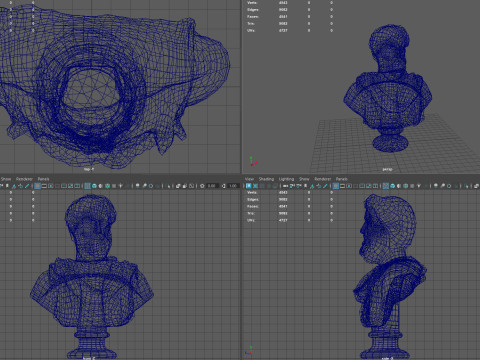The height and width of the screenshot is (360, 480).
Task: Toggle Film Gate in front view toolbar
Action: (x=44, y=186)
